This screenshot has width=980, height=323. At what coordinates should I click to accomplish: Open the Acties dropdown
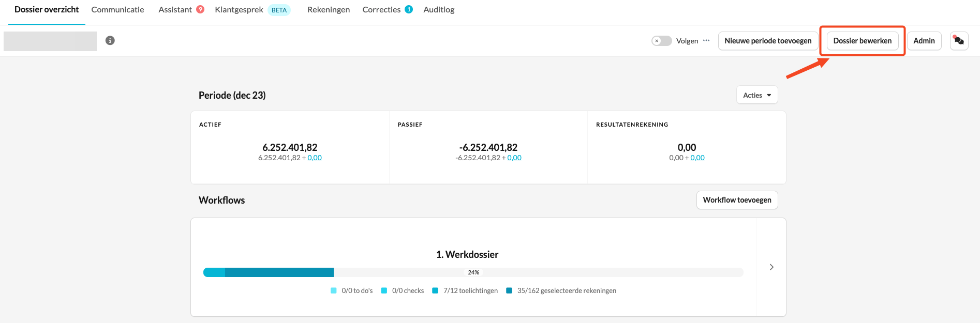click(x=756, y=95)
